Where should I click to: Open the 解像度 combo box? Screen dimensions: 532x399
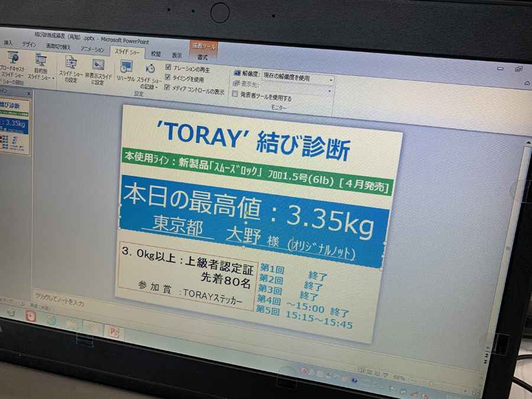[298, 79]
